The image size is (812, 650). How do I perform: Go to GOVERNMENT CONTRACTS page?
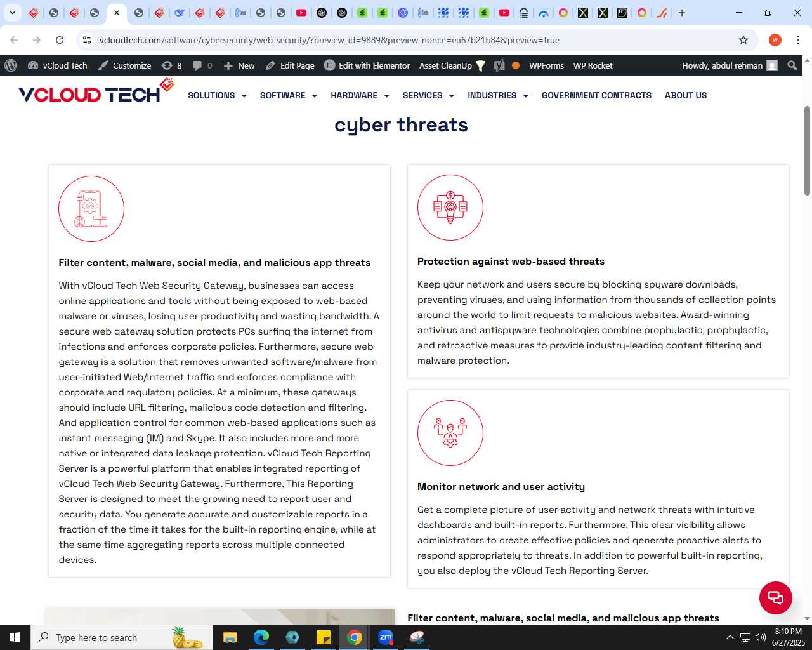click(x=596, y=95)
